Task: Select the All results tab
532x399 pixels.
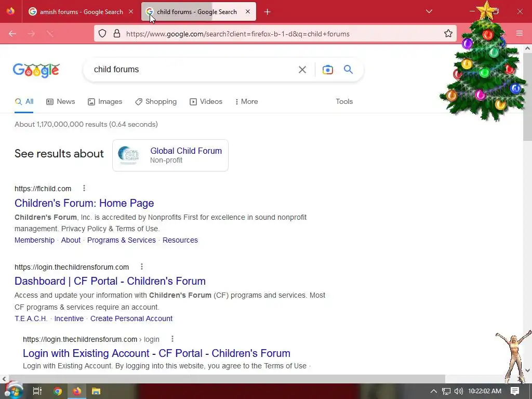Action: 24,101
